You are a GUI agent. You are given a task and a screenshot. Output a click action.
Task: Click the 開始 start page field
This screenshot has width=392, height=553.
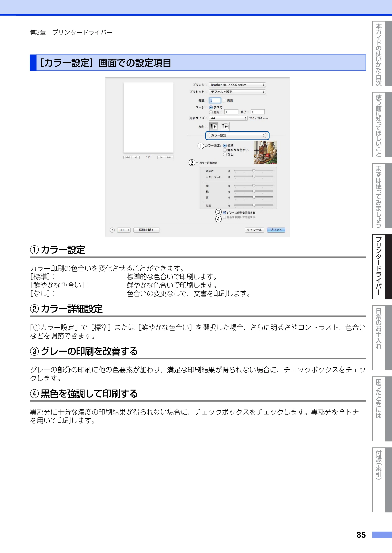tap(231, 112)
